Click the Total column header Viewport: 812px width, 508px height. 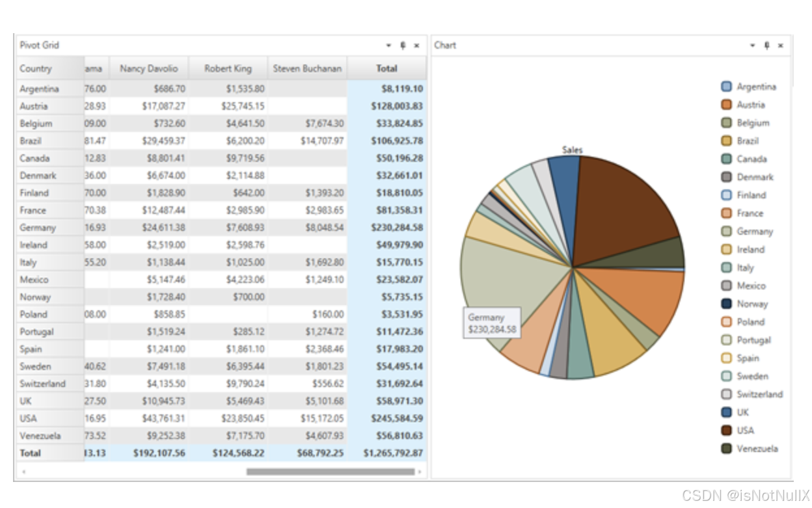pyautogui.click(x=387, y=68)
